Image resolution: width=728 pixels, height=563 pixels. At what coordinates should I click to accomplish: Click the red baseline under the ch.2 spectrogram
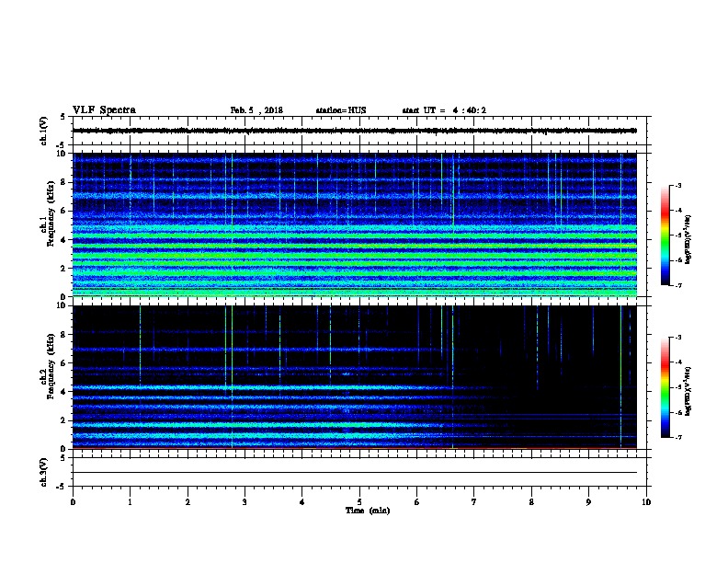(x=355, y=448)
